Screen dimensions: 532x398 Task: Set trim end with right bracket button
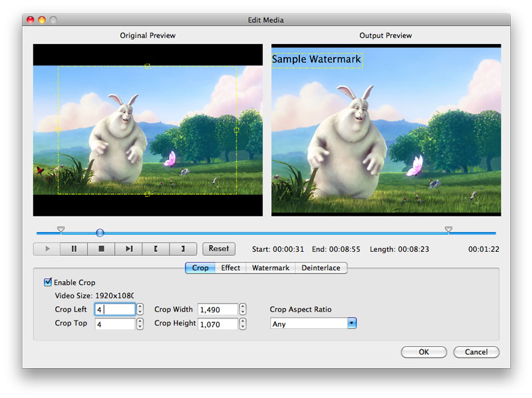point(183,249)
